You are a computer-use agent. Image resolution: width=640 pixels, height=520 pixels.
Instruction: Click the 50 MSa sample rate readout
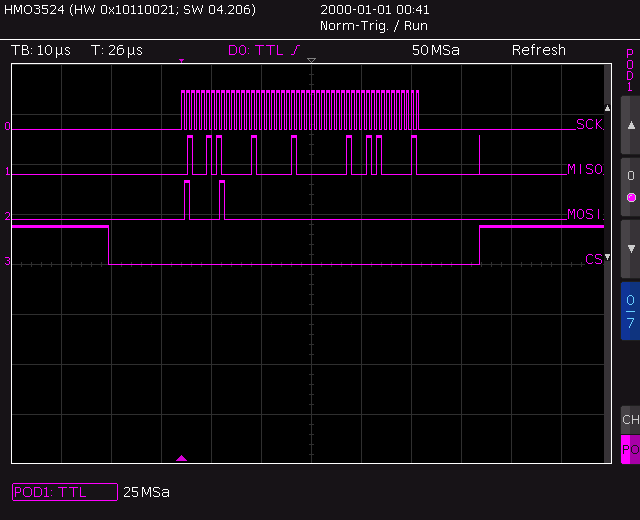436,50
